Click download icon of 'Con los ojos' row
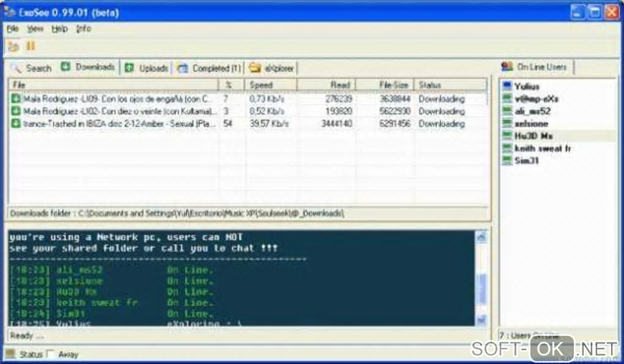624x364 pixels. tap(16, 98)
